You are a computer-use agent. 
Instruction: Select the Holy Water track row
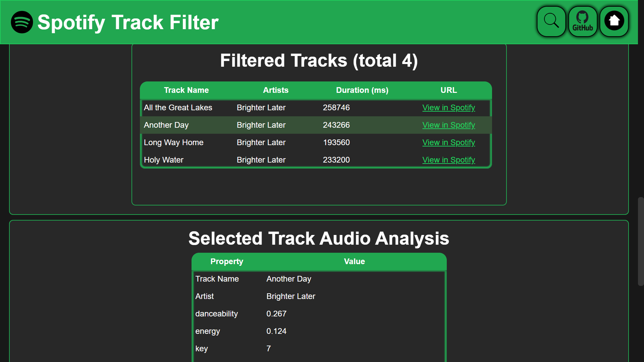pos(316,160)
